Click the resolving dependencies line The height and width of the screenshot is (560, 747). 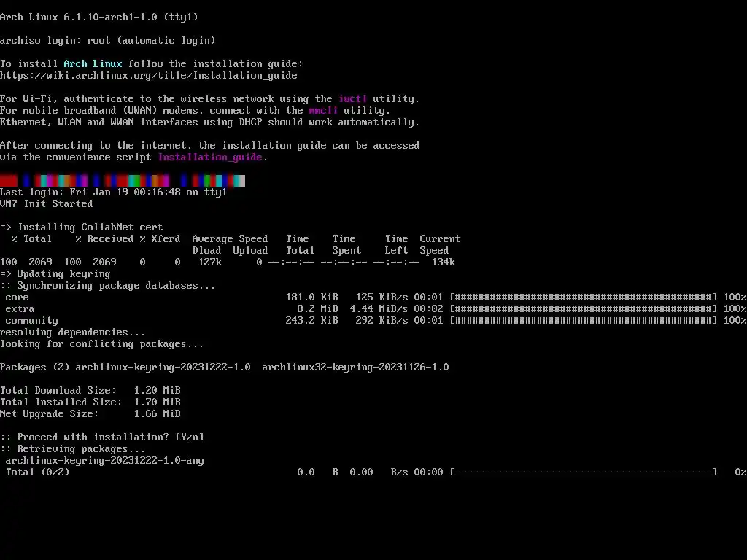point(73,332)
